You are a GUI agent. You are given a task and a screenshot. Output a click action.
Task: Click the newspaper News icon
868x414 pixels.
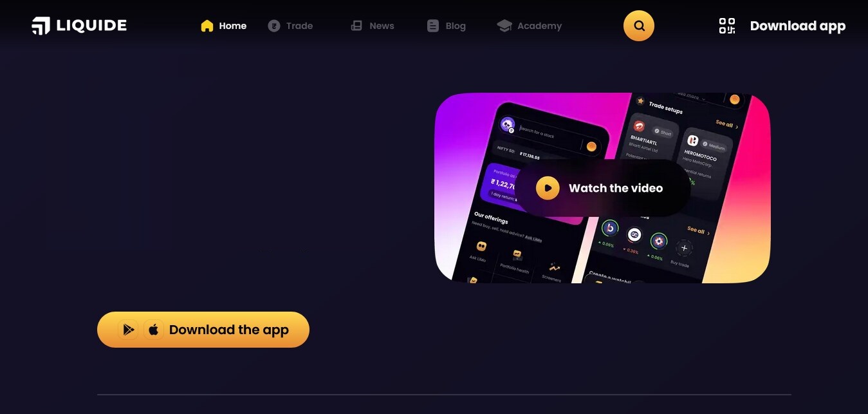click(356, 26)
